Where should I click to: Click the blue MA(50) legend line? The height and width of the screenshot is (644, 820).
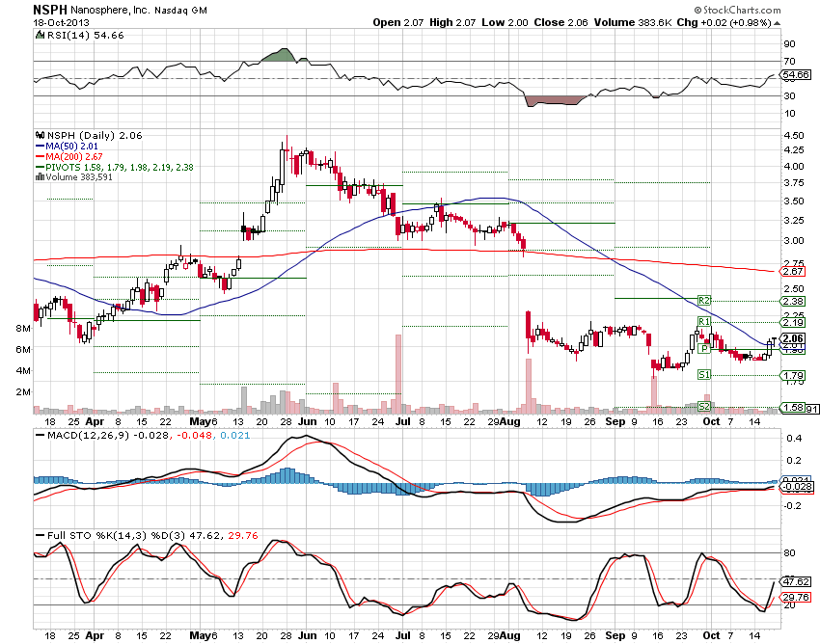(x=40, y=147)
